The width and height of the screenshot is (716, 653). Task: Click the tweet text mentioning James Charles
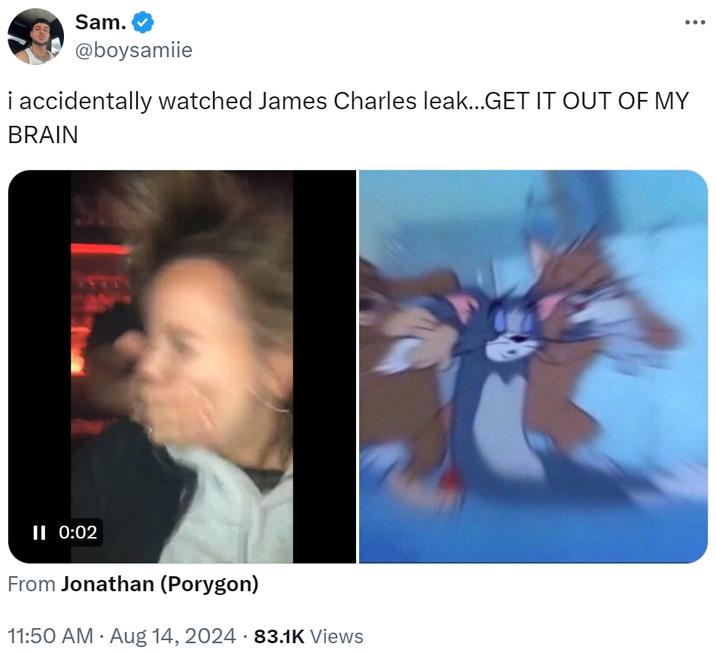tap(348, 117)
